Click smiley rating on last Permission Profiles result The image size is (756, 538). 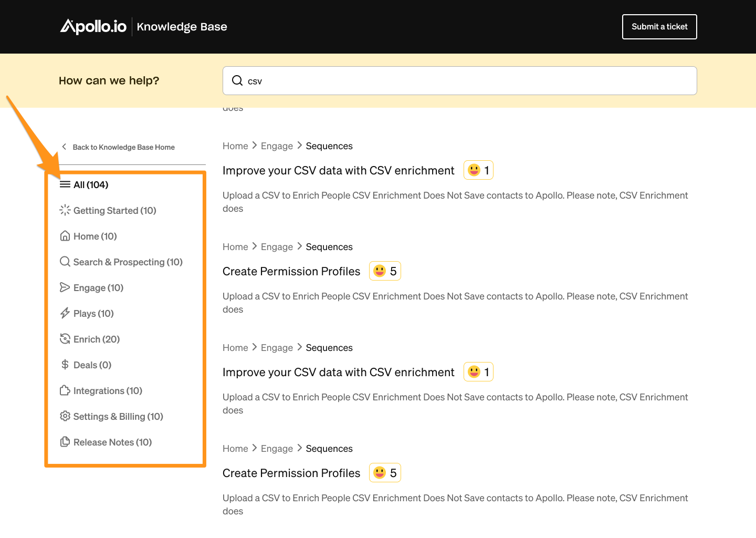pyautogui.click(x=385, y=473)
